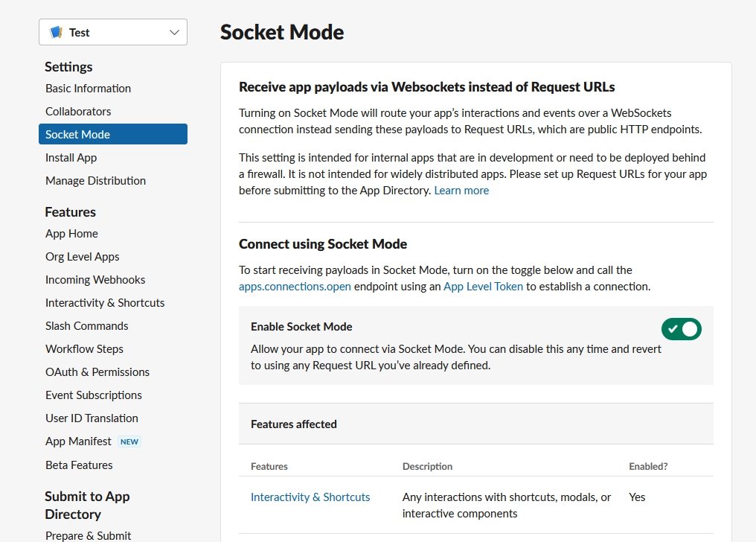
Task: Open Basic Information settings
Action: point(88,88)
